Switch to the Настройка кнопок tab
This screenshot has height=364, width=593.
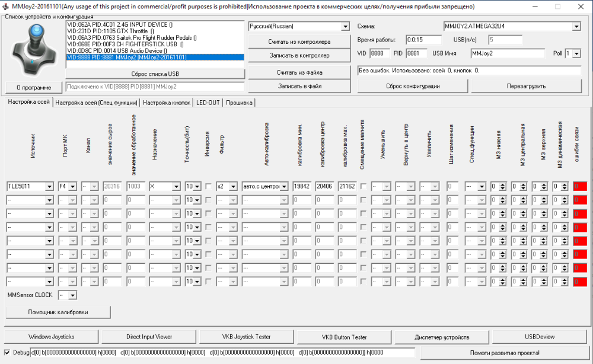[x=166, y=103]
